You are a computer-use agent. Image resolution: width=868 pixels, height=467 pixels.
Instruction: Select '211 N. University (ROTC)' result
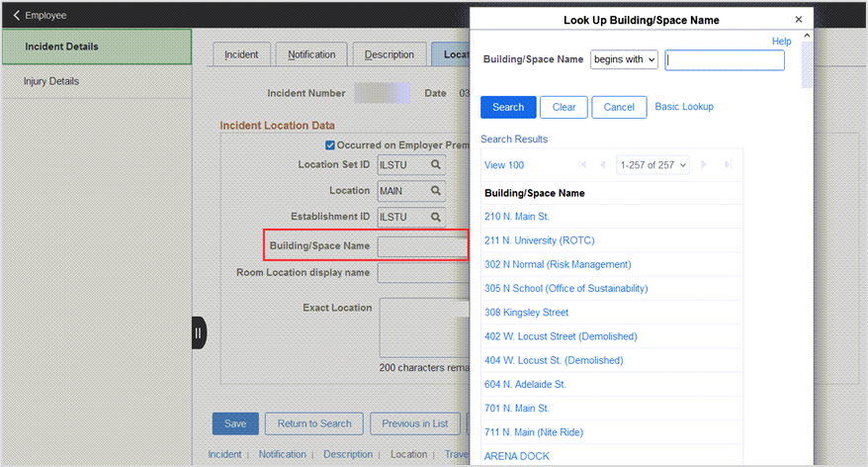click(x=539, y=240)
